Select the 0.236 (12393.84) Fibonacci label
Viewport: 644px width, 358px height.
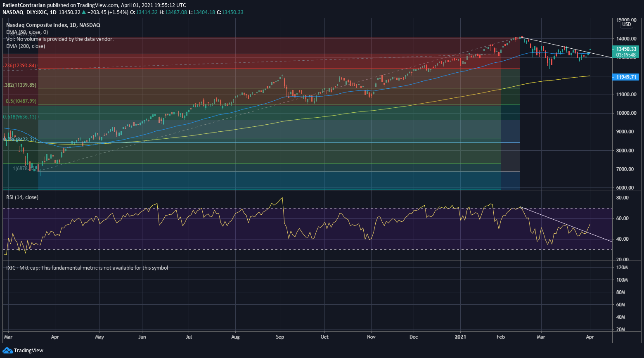[20, 66]
